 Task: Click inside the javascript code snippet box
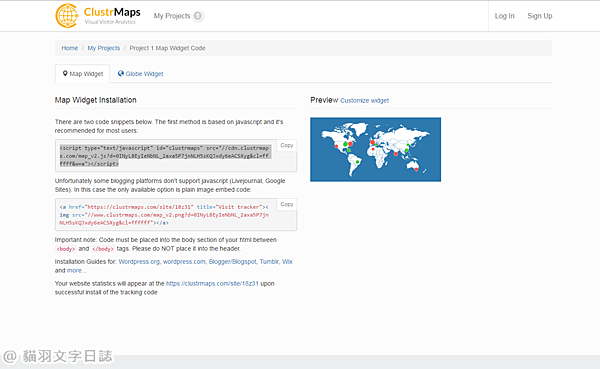[x=176, y=155]
